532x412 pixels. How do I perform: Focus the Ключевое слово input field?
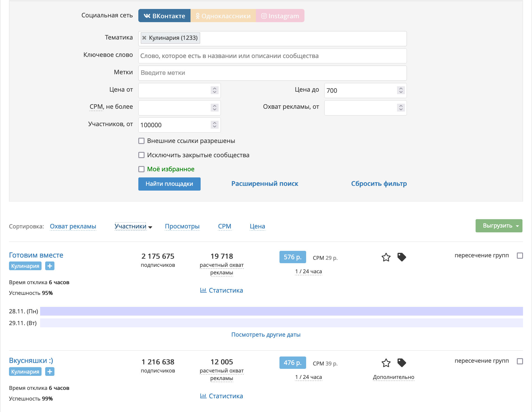point(272,56)
